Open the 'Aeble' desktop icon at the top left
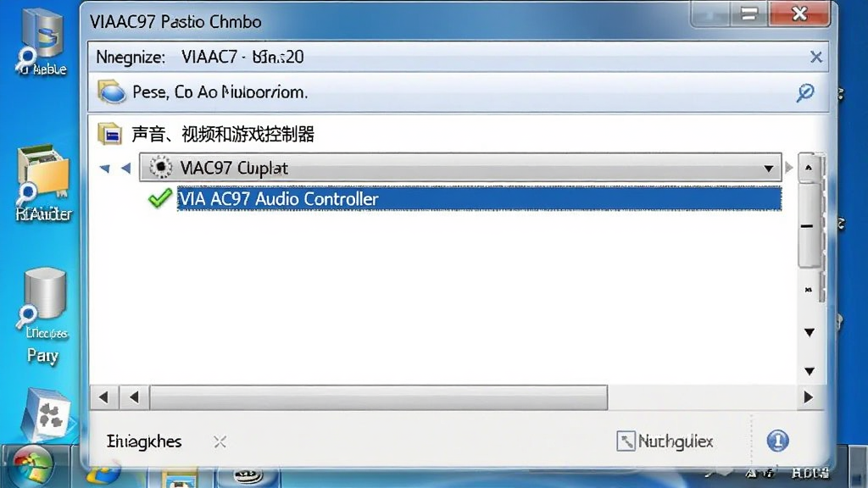 (x=42, y=42)
